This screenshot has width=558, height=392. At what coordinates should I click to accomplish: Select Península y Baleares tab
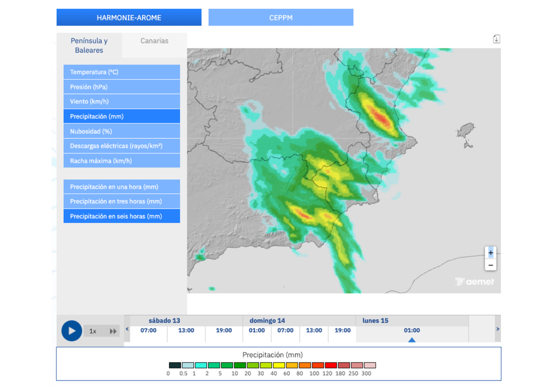point(89,45)
